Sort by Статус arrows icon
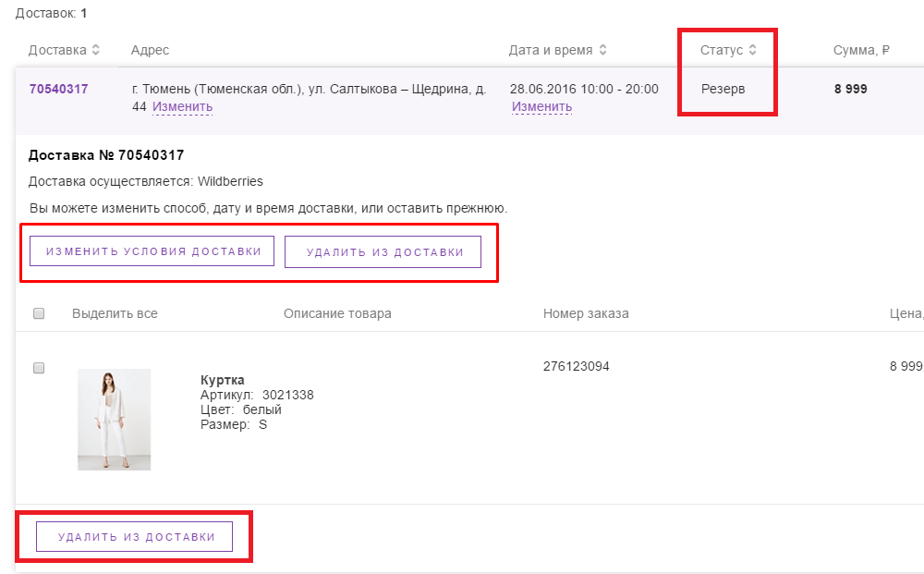924x574 pixels. [752, 50]
